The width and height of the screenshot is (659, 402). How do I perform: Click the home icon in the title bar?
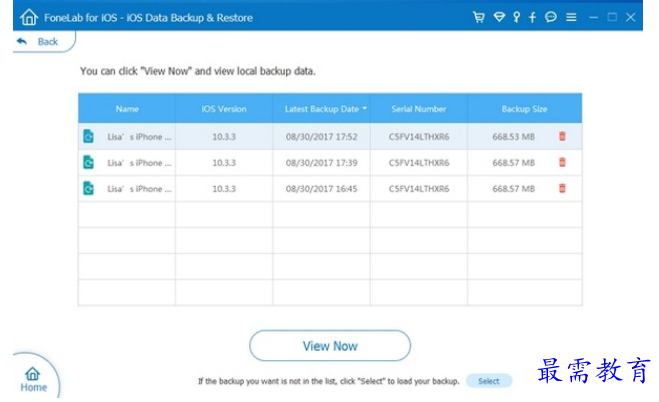click(x=29, y=17)
